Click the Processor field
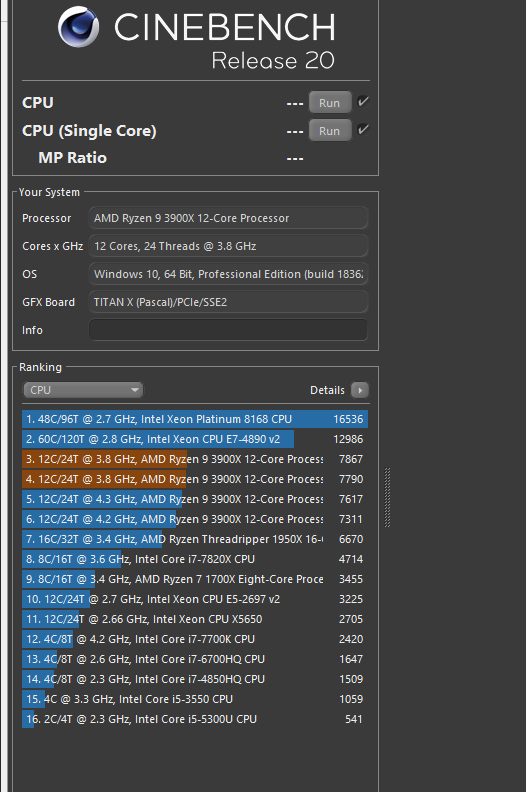526x792 pixels. coord(228,218)
